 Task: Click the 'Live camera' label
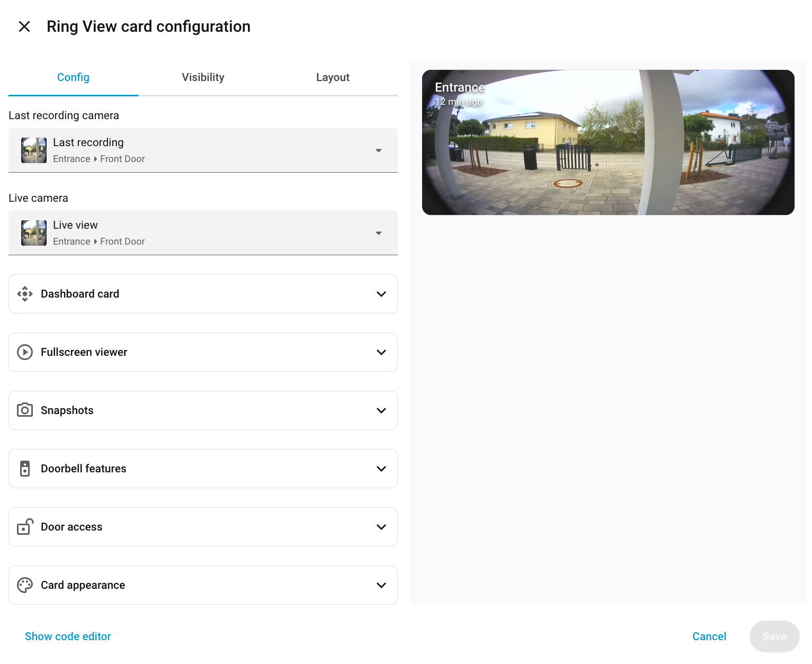coord(38,198)
